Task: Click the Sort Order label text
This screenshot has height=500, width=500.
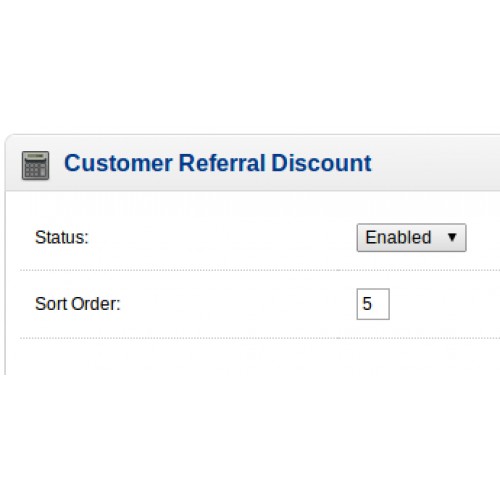Action: [x=78, y=304]
